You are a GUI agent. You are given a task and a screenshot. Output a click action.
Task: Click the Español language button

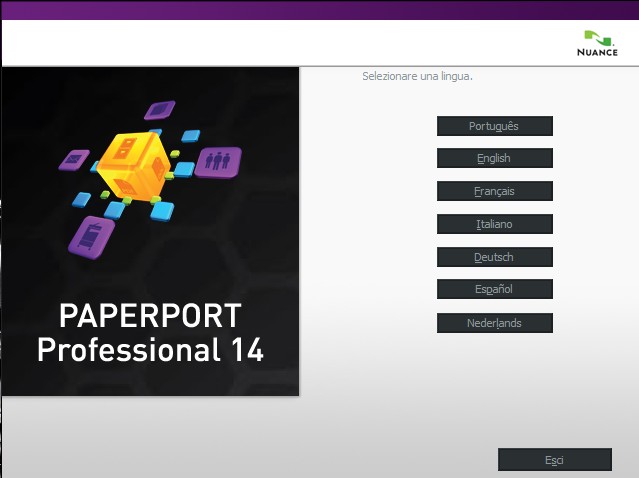coord(495,289)
